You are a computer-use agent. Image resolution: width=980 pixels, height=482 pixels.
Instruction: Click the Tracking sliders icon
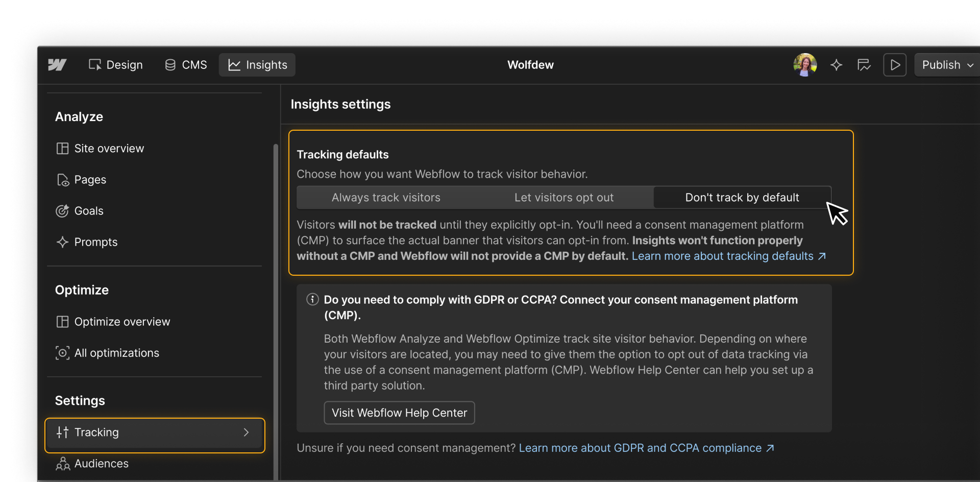point(62,432)
